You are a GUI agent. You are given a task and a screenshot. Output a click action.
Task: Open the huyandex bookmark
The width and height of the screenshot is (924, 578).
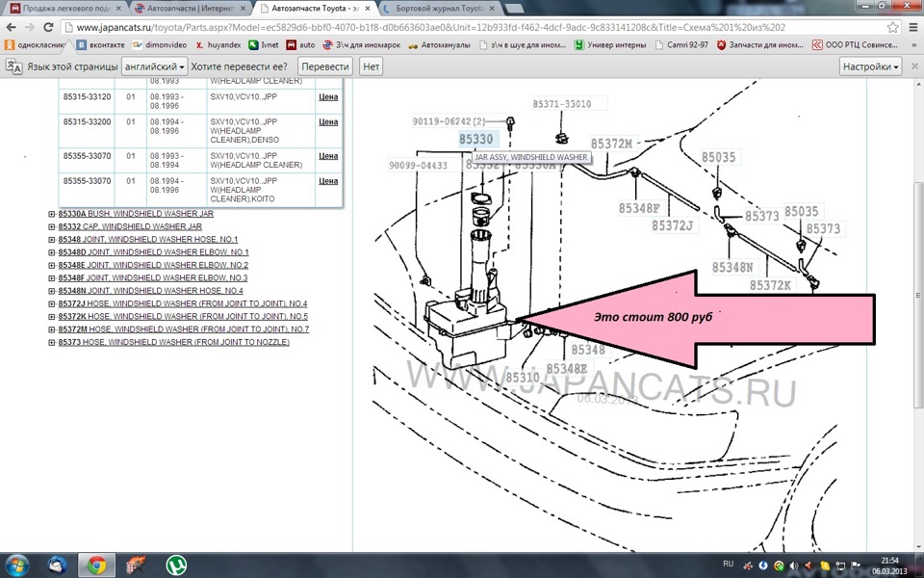pyautogui.click(x=218, y=45)
